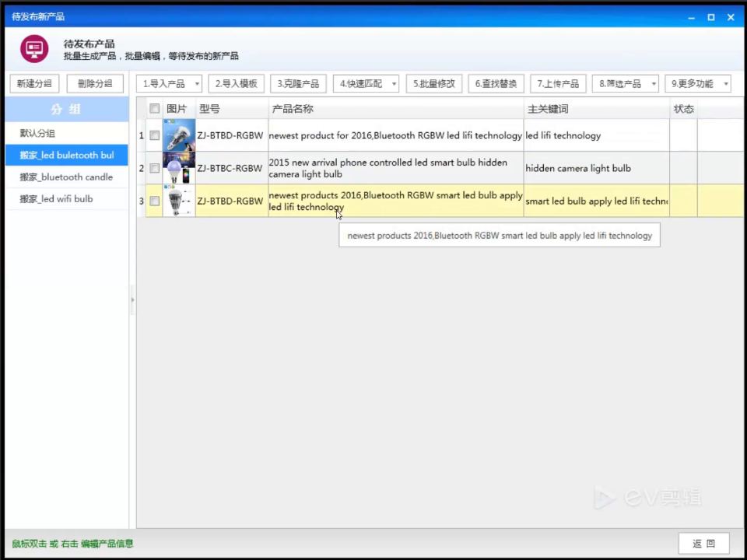This screenshot has height=560, width=747.
Task: Click the ZJ-BTBC-RGBW product thumbnail
Action: (x=179, y=168)
